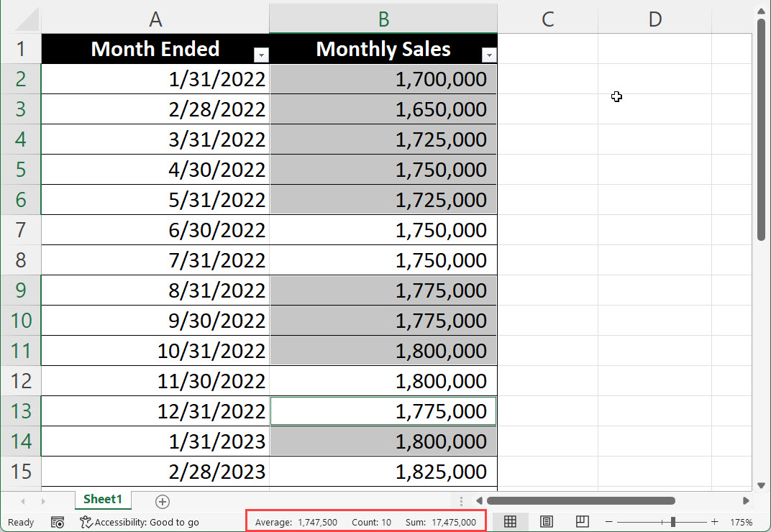Click the 175% zoom percentage
Screen dimensions: 771x532
[x=744, y=522]
